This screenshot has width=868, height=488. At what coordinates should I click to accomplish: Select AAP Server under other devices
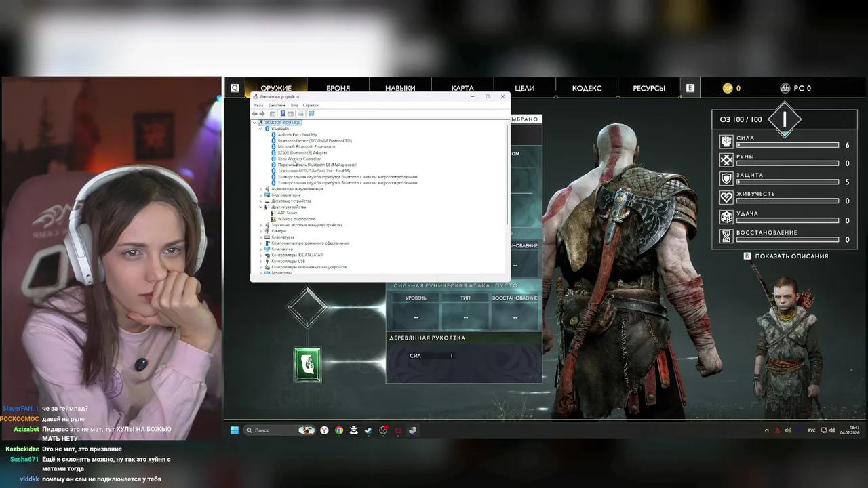coord(288,213)
